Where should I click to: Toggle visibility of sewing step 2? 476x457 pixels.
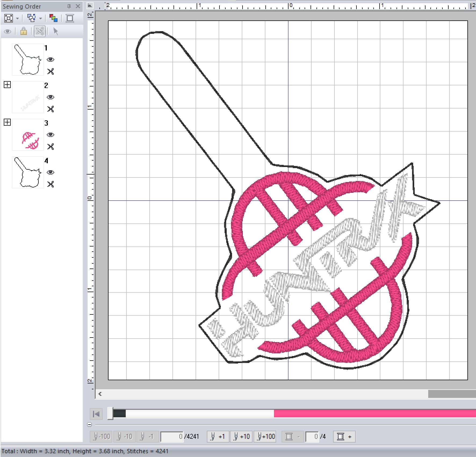tap(51, 97)
